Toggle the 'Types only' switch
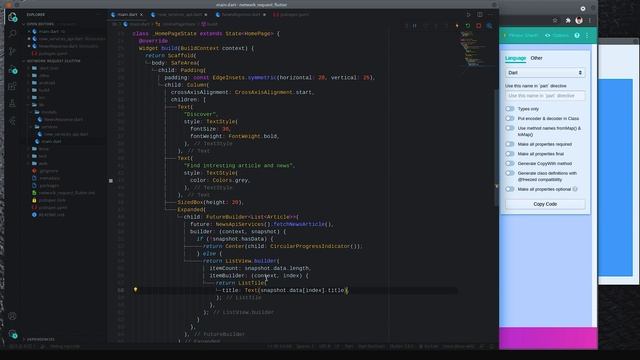Image resolution: width=640 pixels, height=360 pixels. 510,109
